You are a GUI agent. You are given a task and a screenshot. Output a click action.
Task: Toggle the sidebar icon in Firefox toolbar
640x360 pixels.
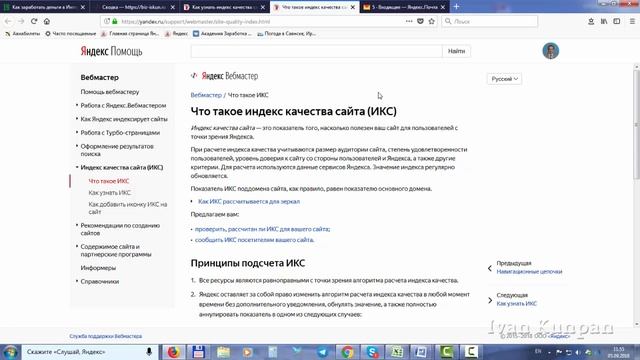(617, 21)
